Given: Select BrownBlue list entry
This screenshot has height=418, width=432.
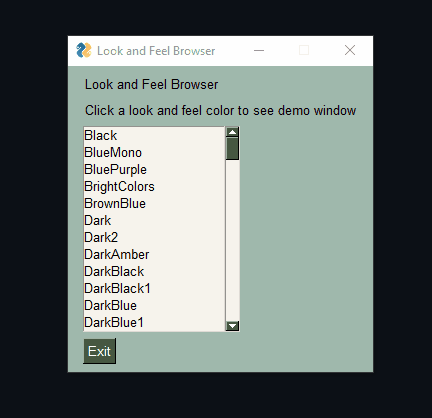Looking at the screenshot, I should click(x=154, y=204).
